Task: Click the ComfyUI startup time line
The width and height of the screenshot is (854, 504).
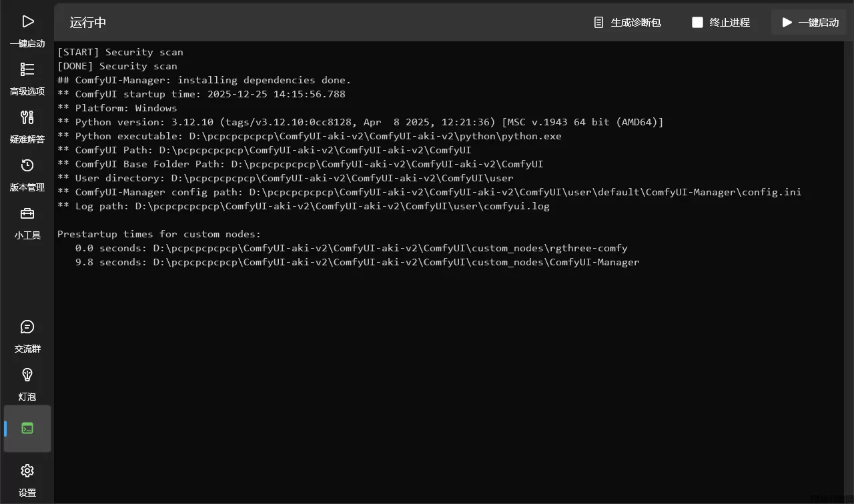Action: point(210,94)
